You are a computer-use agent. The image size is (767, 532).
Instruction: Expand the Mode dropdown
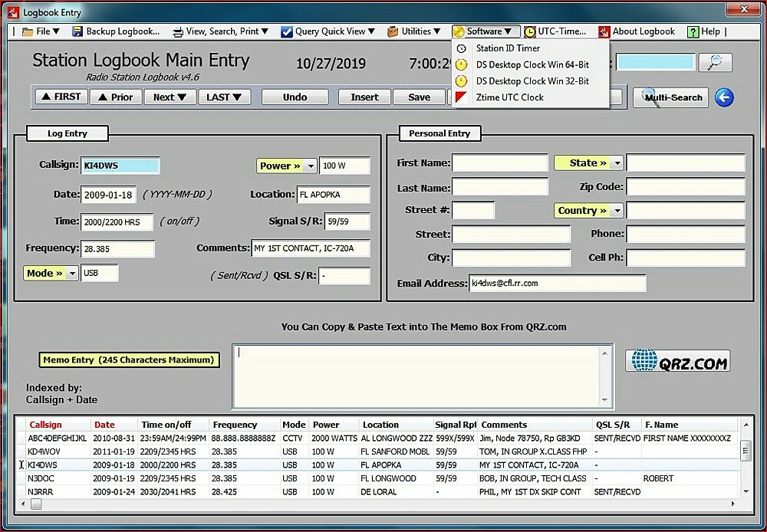(x=51, y=273)
